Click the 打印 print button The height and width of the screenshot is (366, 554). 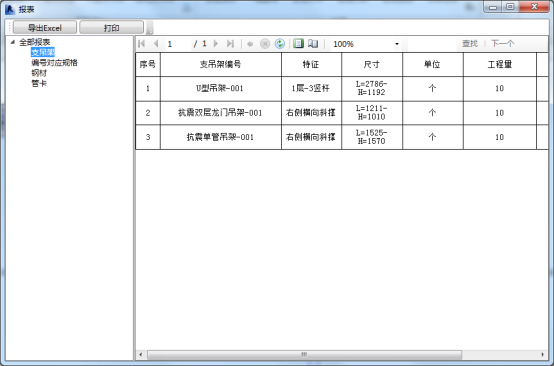[112, 28]
